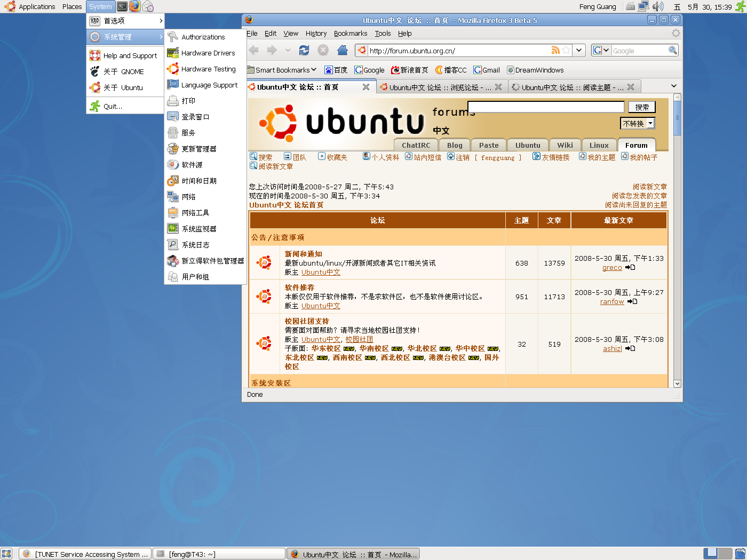Open the TUNET Service Accessing System taskbar window

pyautogui.click(x=86, y=554)
